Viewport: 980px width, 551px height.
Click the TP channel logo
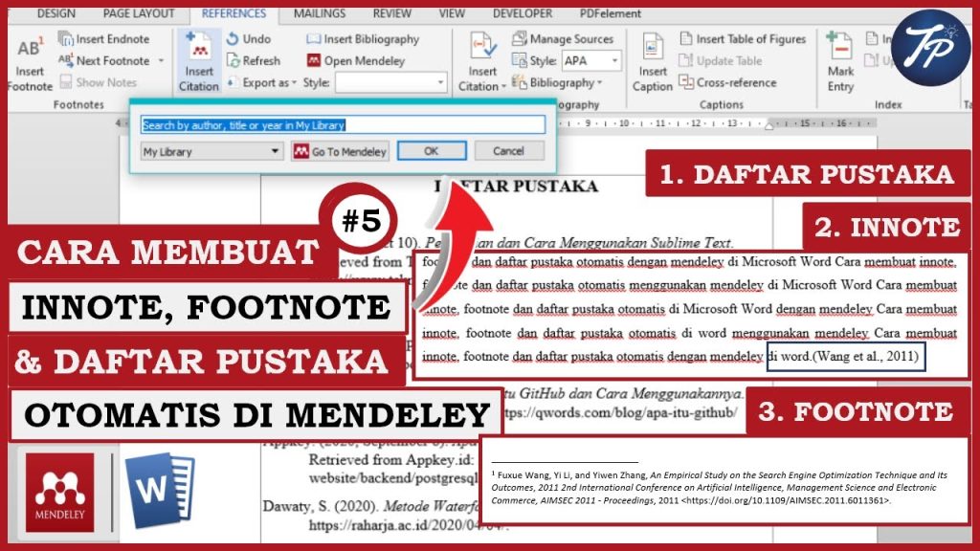[931, 48]
